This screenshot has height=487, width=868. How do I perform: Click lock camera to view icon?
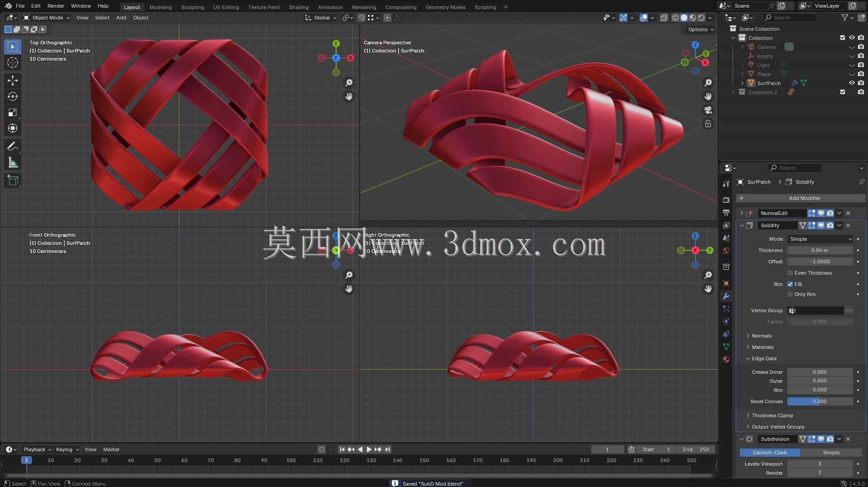pyautogui.click(x=708, y=124)
